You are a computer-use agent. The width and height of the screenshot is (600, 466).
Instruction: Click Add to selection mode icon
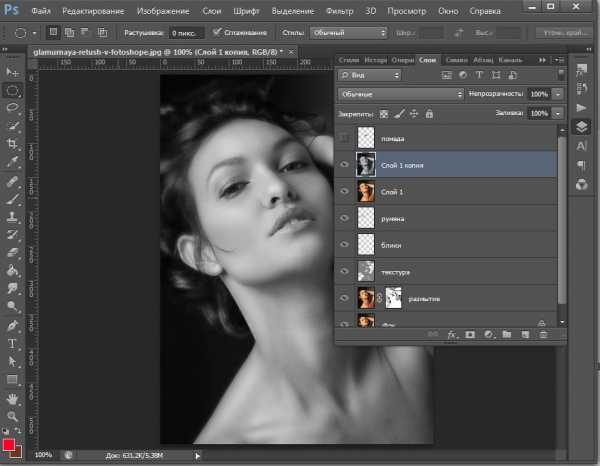69,33
